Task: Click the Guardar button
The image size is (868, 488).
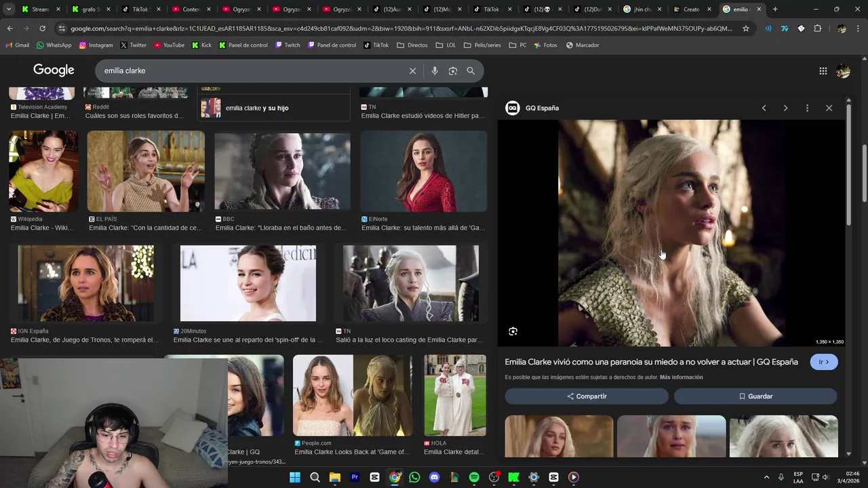Action: [755, 396]
